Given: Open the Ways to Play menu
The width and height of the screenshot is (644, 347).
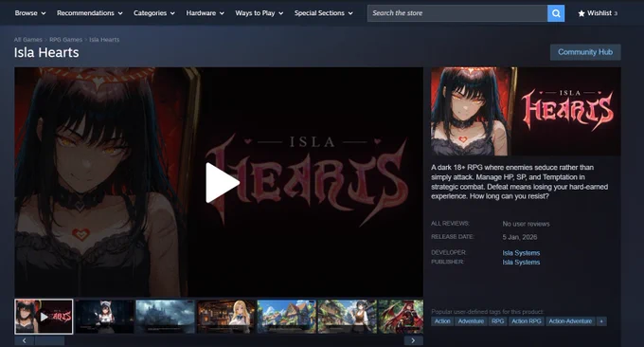Looking at the screenshot, I should [259, 13].
